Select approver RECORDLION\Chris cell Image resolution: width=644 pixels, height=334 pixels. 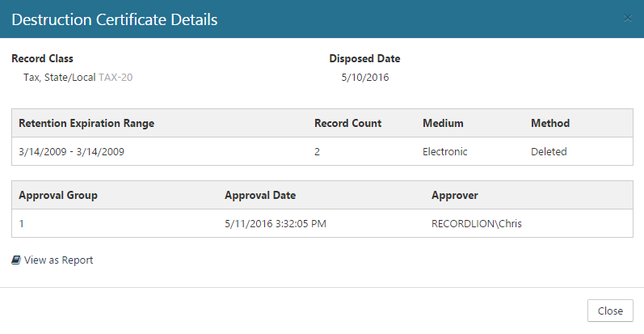477,224
